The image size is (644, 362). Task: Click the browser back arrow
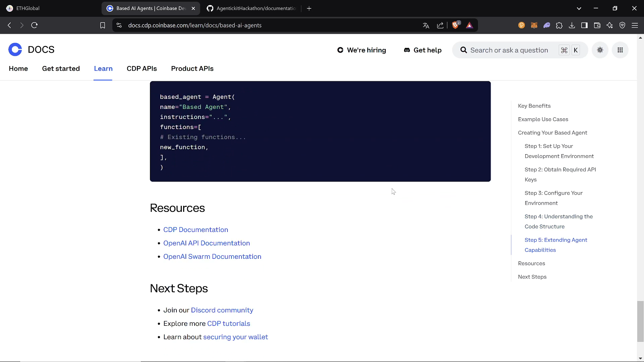(x=9, y=25)
